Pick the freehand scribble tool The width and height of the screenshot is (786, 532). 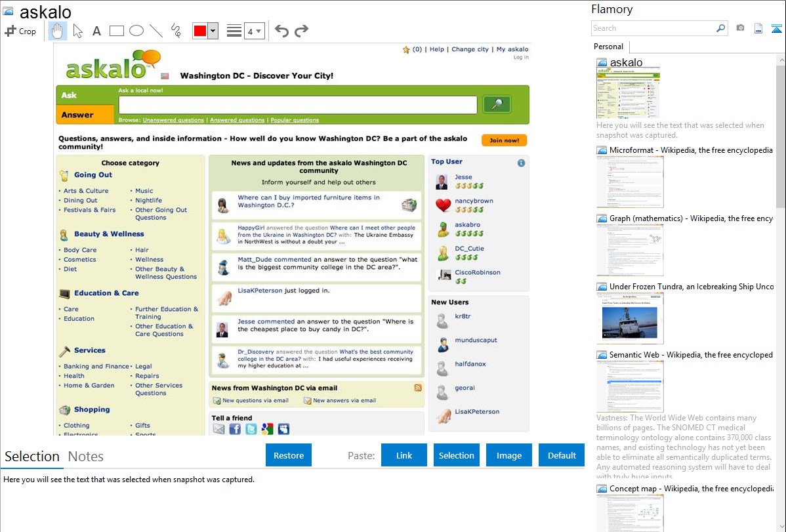176,31
